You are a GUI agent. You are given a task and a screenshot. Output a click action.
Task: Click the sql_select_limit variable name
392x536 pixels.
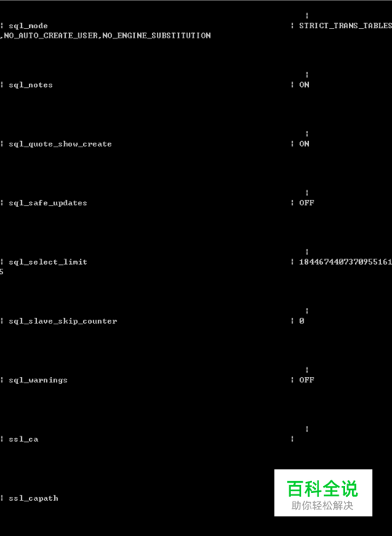pyautogui.click(x=48, y=263)
